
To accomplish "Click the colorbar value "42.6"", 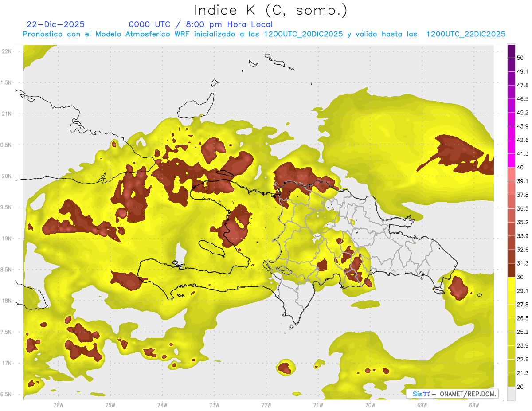I will point(523,140).
